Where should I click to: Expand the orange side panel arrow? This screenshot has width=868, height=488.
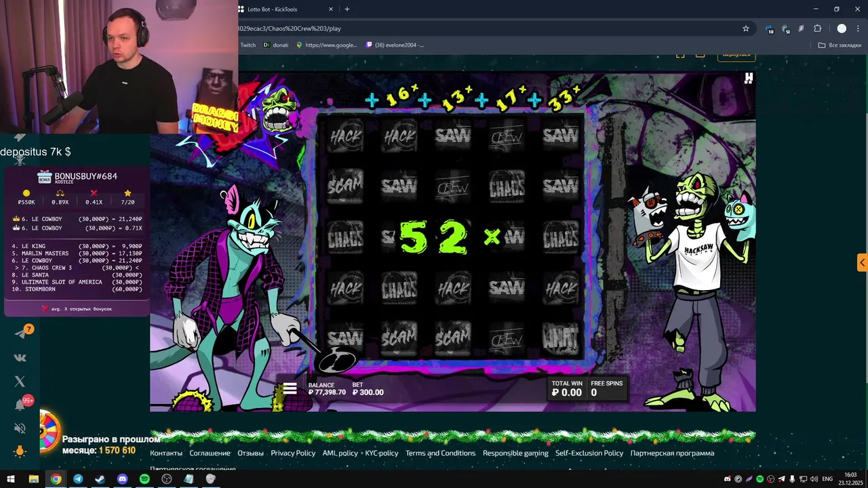(862, 262)
